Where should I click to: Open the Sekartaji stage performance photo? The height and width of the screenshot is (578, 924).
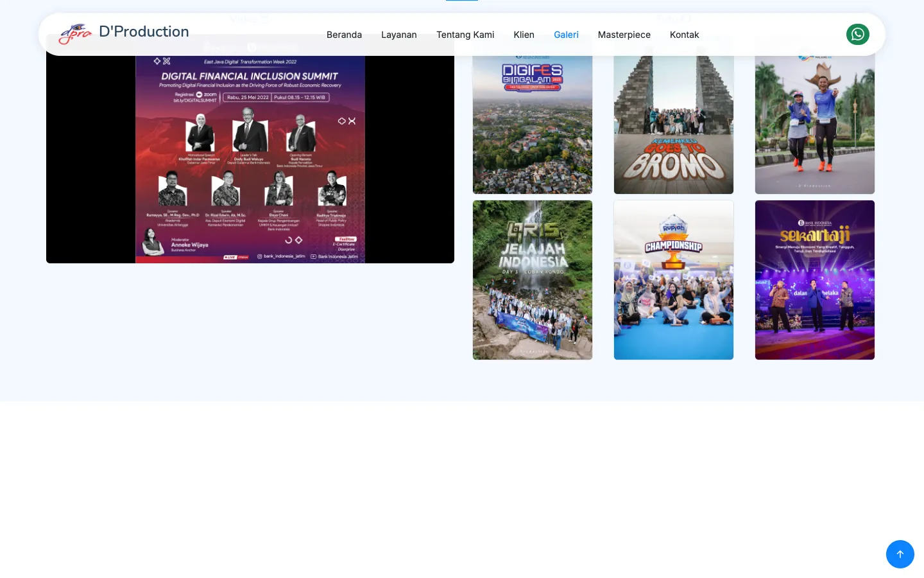815,280
